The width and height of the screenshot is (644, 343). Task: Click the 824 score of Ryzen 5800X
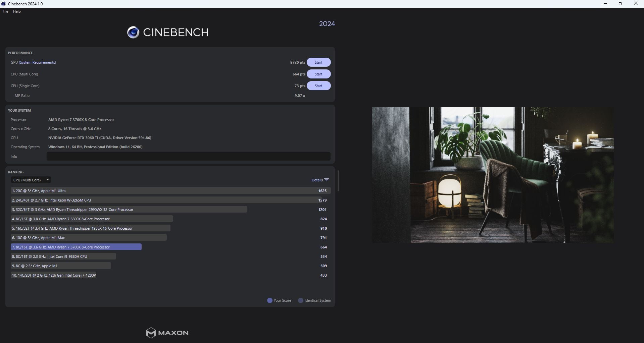[x=324, y=219]
